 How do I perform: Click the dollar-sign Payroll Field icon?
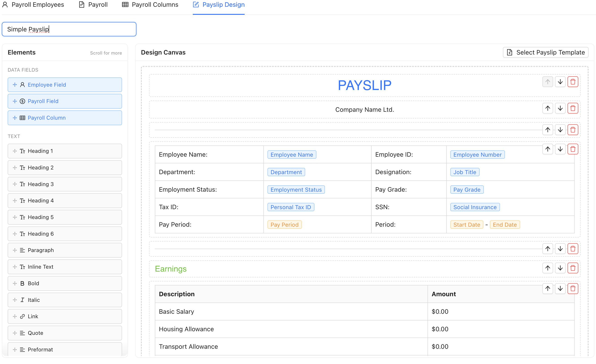tap(22, 101)
